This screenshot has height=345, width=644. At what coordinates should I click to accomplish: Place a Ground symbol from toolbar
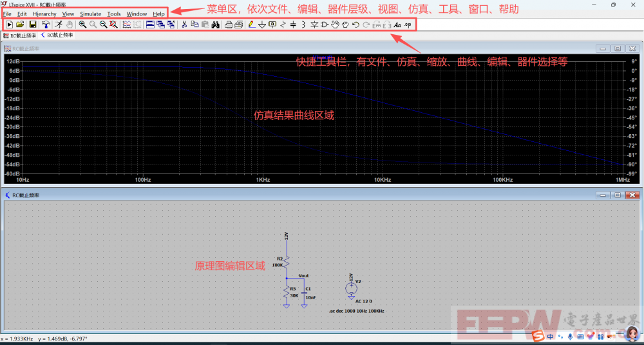point(262,25)
